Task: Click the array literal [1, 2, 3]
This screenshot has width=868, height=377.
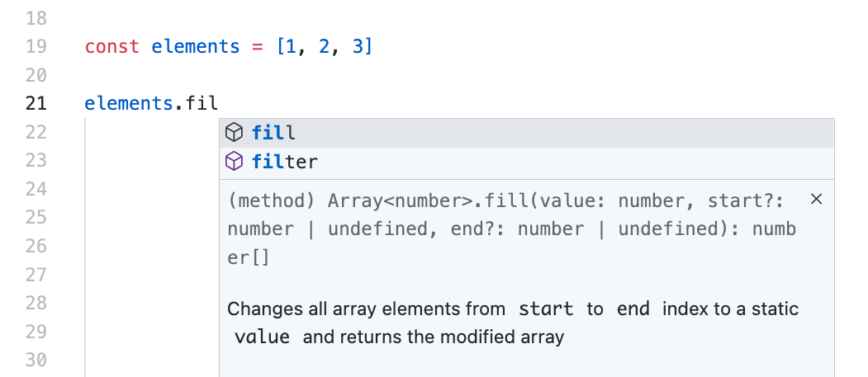Action: click(325, 46)
